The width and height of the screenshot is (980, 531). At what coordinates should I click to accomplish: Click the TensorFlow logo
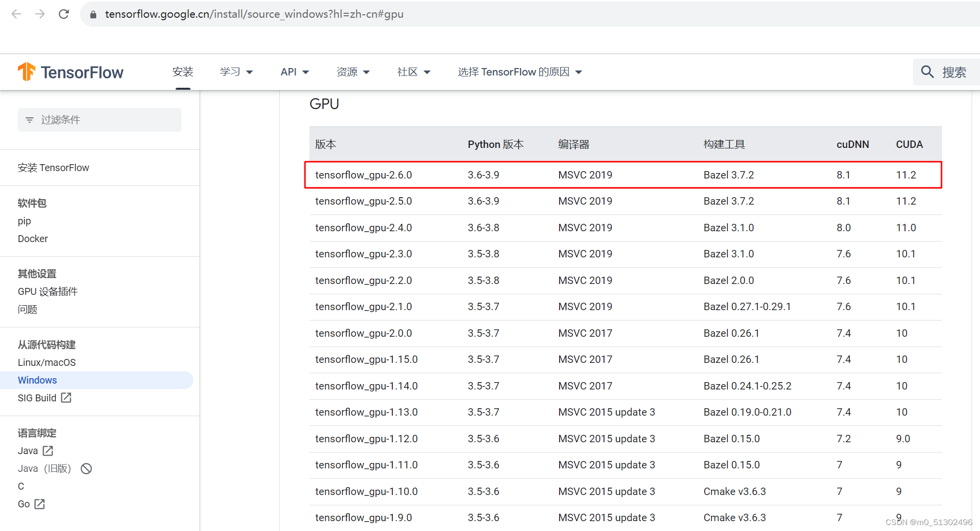pos(71,72)
